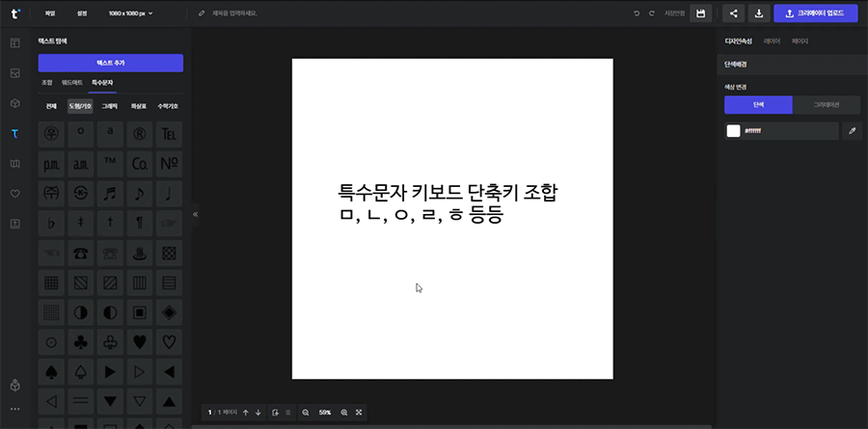Collapse the left panel with the chevron
868x429 pixels.
[195, 214]
